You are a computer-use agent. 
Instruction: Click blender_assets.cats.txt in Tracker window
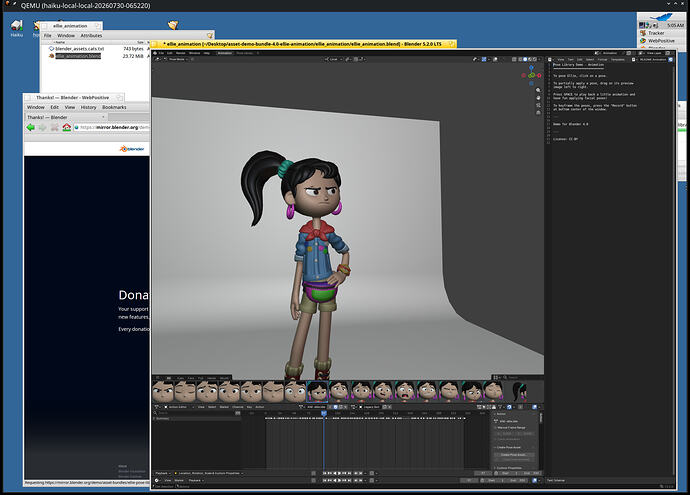[79, 49]
